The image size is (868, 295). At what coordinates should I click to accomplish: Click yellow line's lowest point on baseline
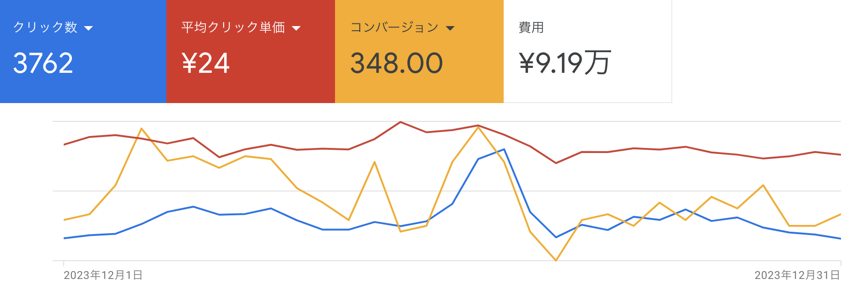(x=556, y=260)
